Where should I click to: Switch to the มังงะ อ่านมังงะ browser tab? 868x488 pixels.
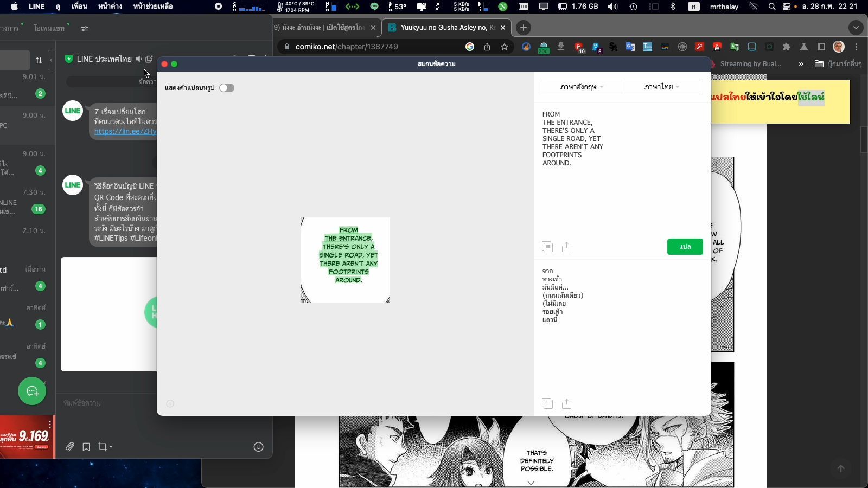(323, 28)
